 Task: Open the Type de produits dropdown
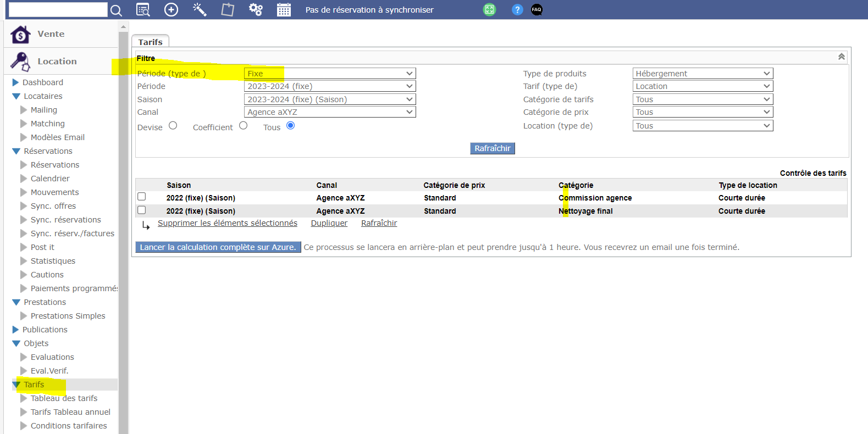click(x=703, y=74)
